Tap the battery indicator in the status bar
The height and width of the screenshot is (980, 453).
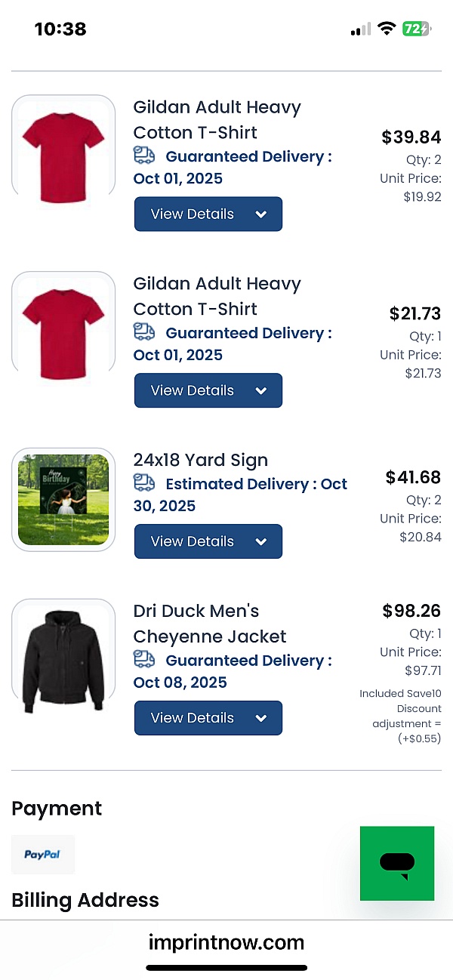coord(416,29)
